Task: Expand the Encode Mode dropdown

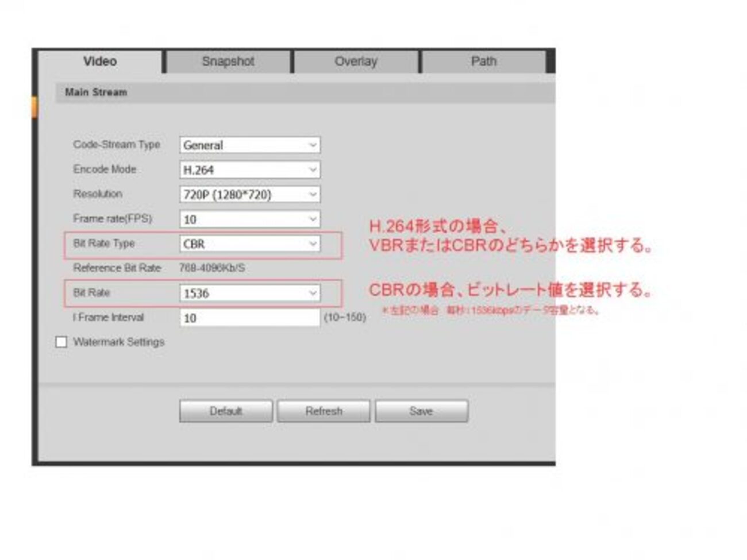Action: (x=250, y=170)
